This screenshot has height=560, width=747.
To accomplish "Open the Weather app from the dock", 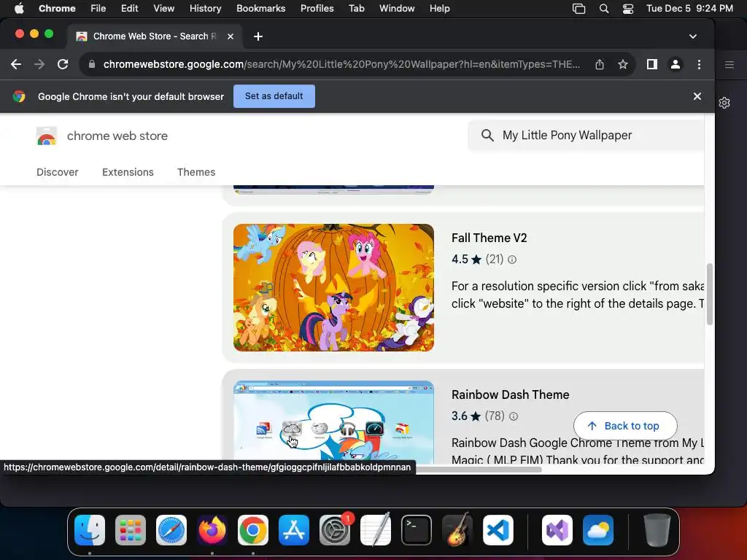I will 598,530.
